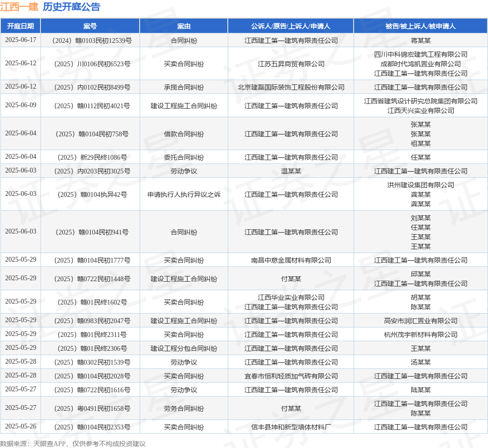
Task: Click the 历史开庭公告 title text
Action: click(x=71, y=7)
